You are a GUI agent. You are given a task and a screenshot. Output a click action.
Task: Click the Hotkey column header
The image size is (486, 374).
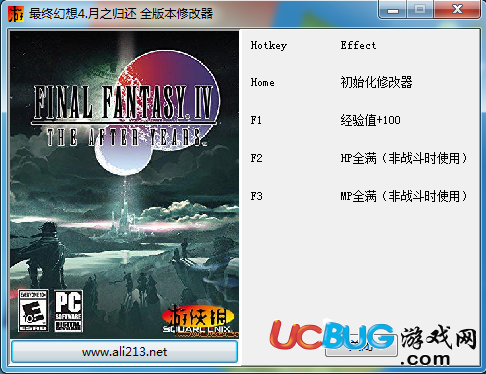coord(269,45)
